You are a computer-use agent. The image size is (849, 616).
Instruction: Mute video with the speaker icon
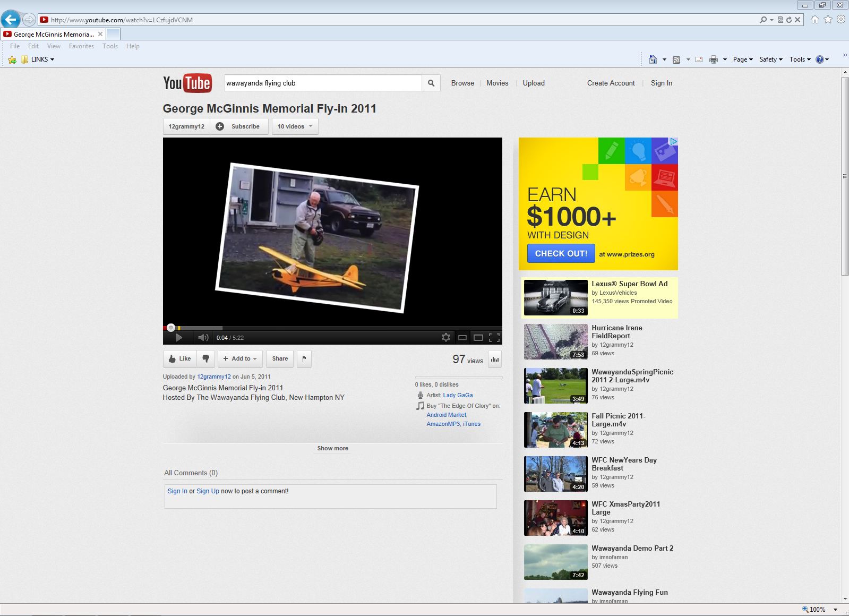coord(203,338)
